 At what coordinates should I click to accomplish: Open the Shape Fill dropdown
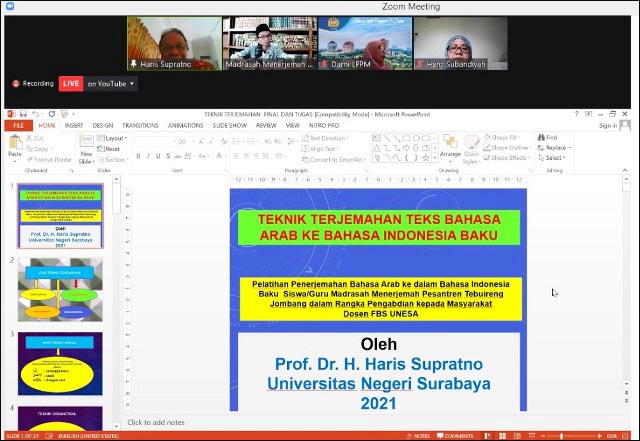click(x=502, y=137)
